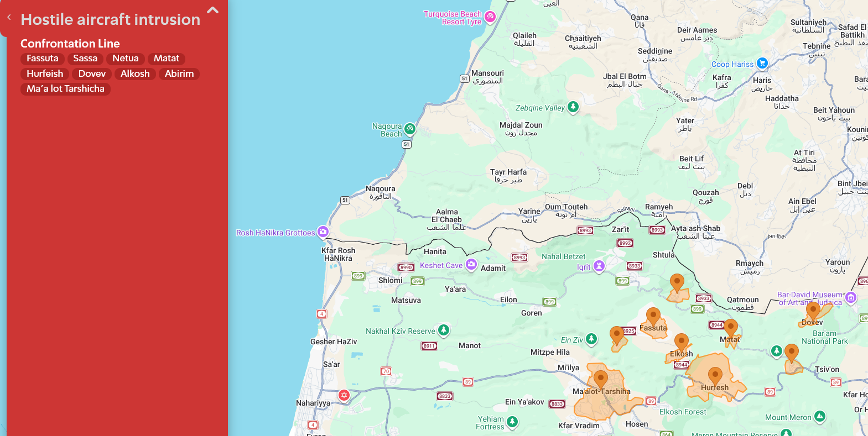Click the Deir Aames town label
The image size is (868, 436).
tap(697, 34)
